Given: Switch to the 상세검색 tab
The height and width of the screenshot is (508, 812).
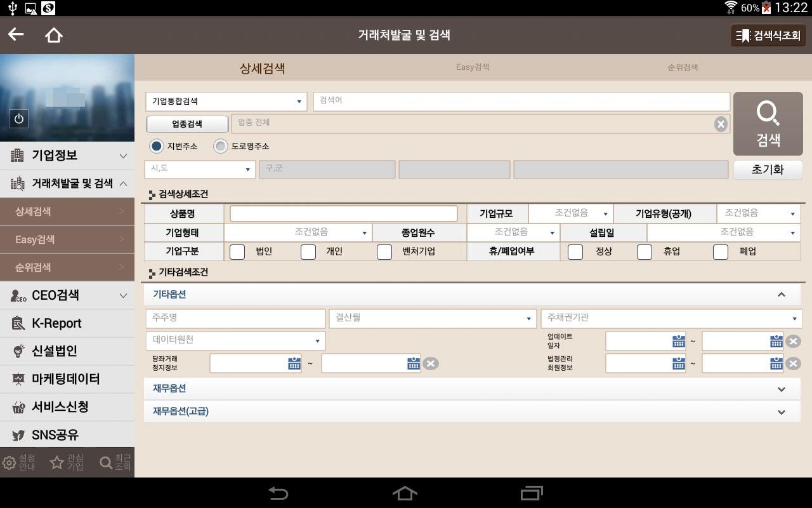Looking at the screenshot, I should click(262, 69).
